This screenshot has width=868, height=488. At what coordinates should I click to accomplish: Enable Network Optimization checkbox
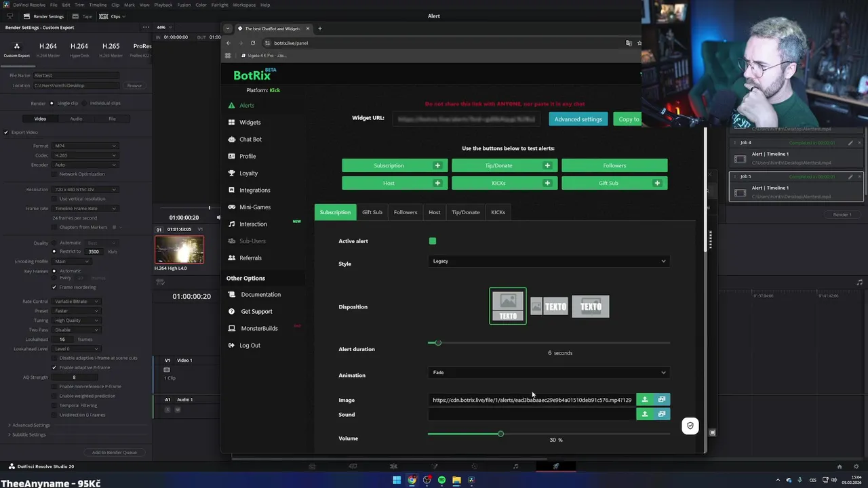pos(54,174)
